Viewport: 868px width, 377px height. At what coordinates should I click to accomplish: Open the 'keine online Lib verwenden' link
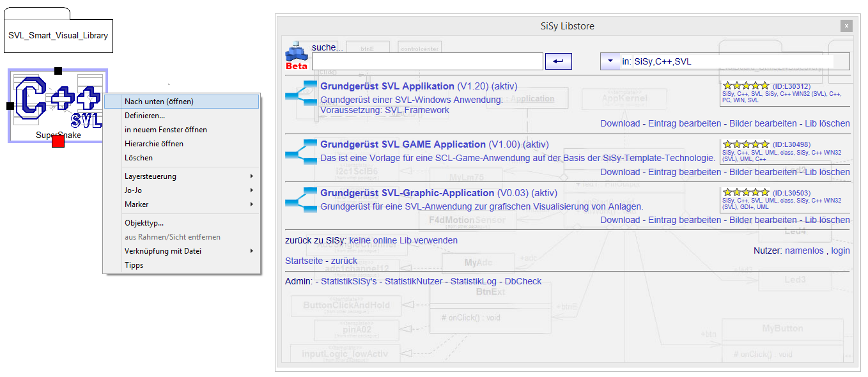coord(403,240)
